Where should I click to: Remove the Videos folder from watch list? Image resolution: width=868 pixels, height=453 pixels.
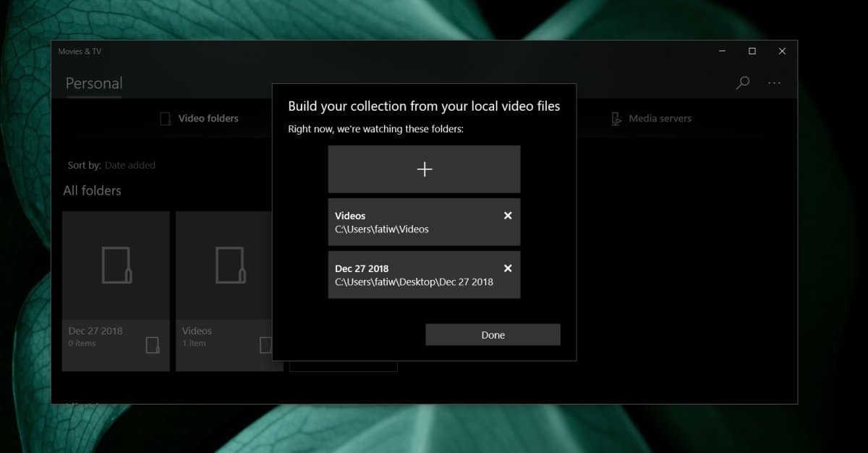[508, 216]
